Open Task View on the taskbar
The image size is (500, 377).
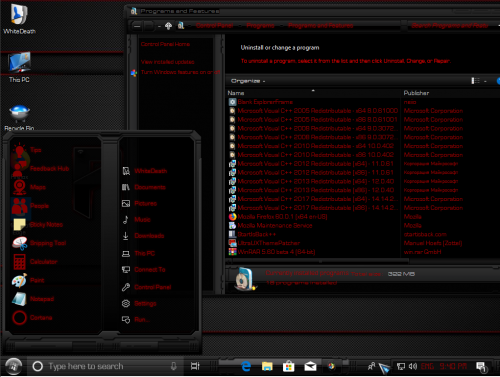point(195,366)
